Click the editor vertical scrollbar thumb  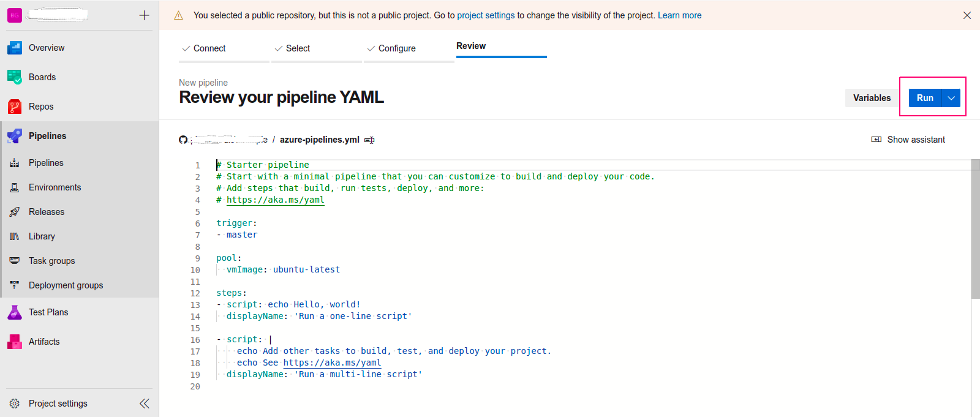click(x=976, y=229)
